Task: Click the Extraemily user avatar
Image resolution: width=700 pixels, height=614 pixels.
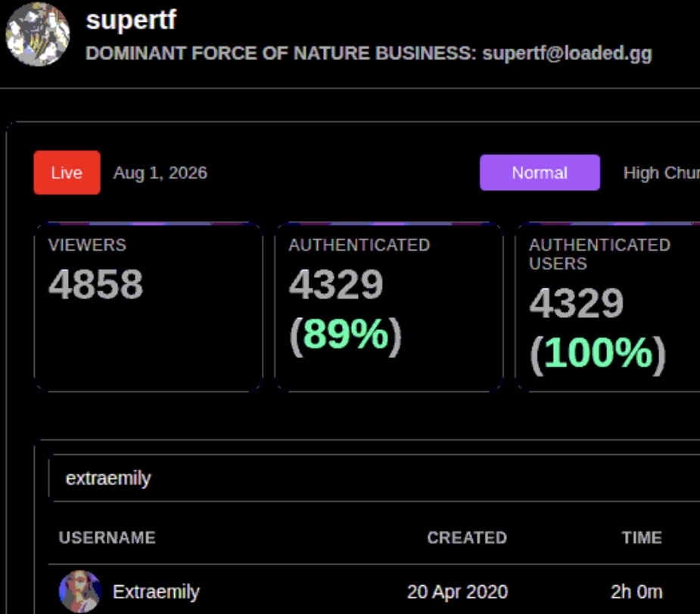Action: click(x=80, y=591)
